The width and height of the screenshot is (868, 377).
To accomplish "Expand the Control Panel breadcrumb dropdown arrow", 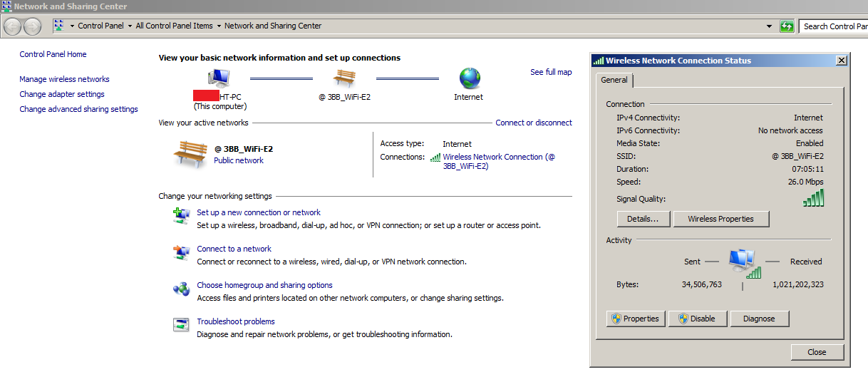I will coord(130,26).
